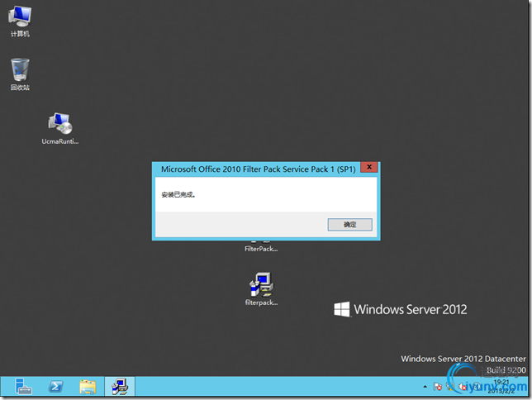The width and height of the screenshot is (532, 400).
Task: Open the taskbar clock showing 19:21
Action: point(501,387)
